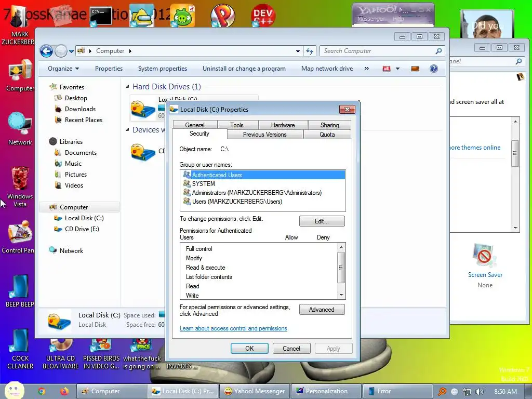The image size is (532, 399).
Task: Click the refresh icon beside the address bar
Action: pos(310,51)
